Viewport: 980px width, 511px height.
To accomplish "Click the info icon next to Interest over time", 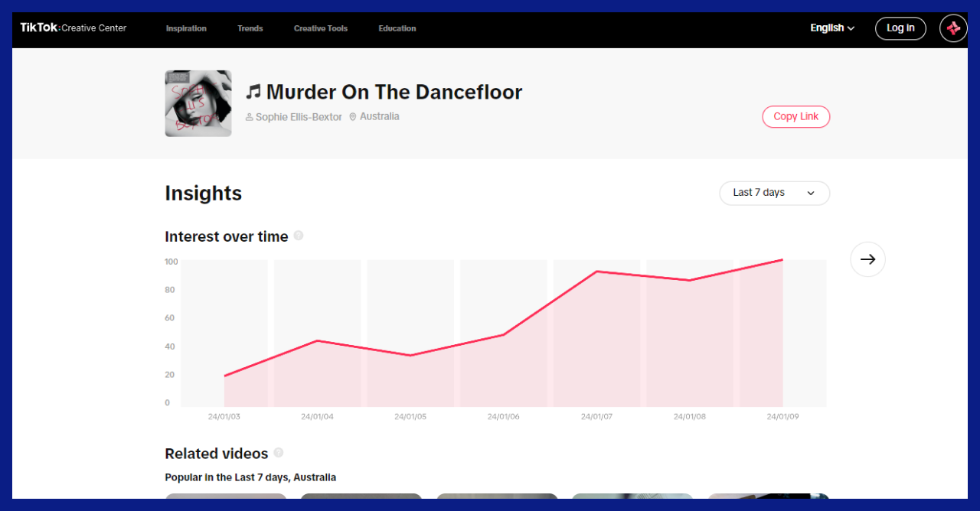I will (x=299, y=236).
